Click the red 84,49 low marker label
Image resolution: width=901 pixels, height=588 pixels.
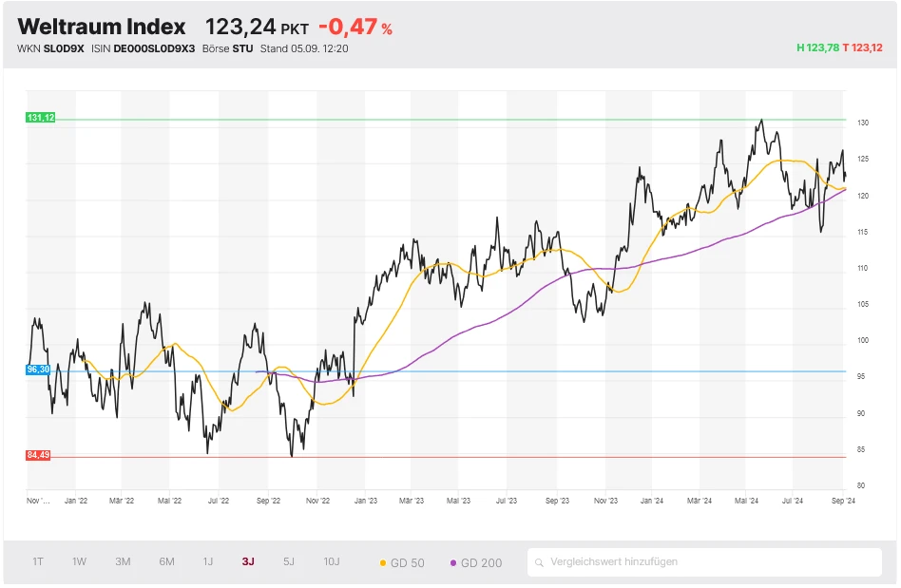pos(39,454)
